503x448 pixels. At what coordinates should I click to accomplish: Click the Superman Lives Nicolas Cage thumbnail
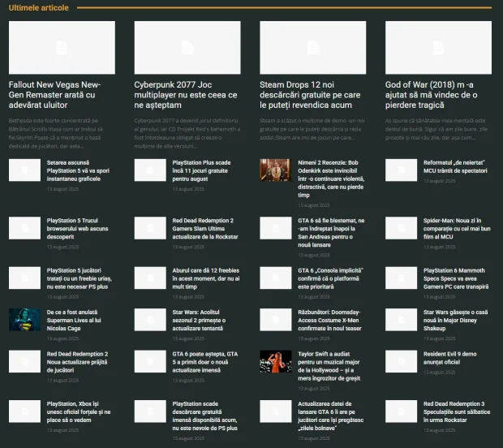24,320
